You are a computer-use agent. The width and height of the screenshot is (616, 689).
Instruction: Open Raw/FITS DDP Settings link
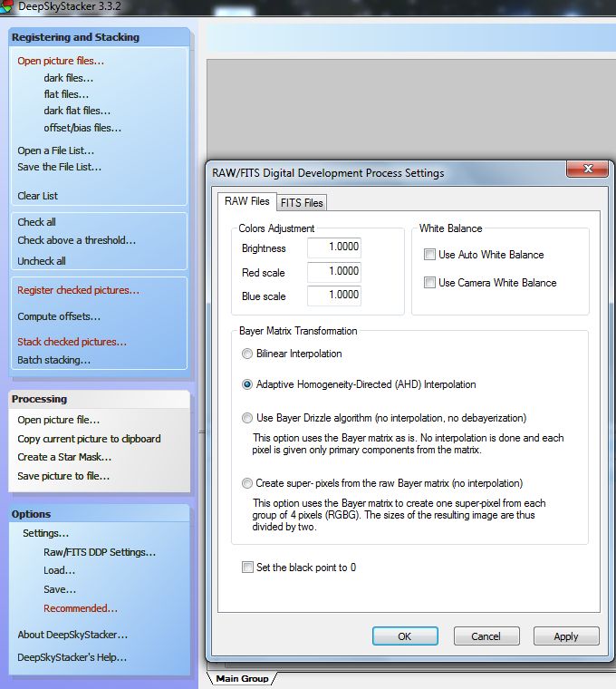point(100,552)
